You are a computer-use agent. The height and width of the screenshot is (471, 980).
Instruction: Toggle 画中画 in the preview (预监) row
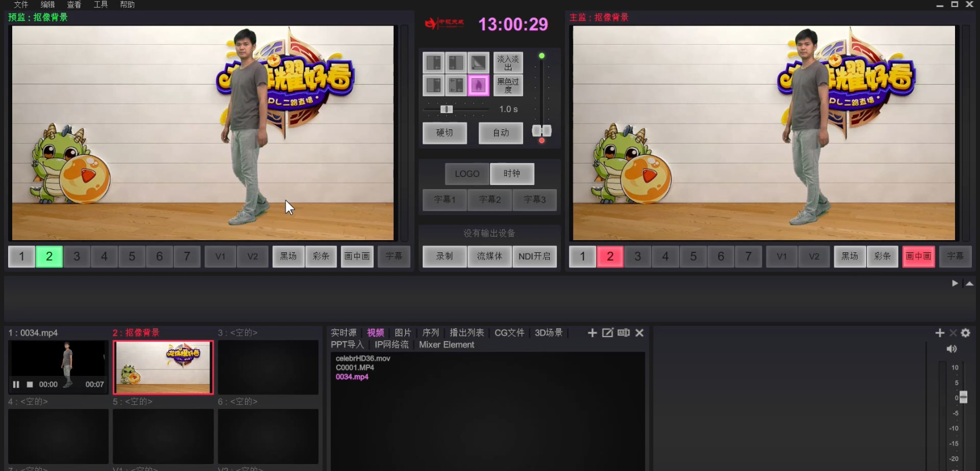(357, 256)
